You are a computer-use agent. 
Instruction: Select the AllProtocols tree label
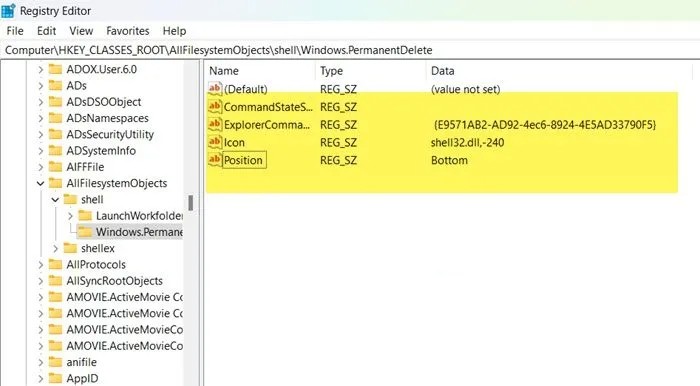96,265
